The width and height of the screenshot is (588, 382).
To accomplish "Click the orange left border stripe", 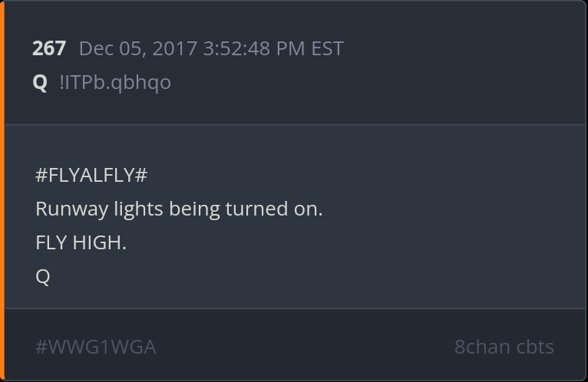I will pyautogui.click(x=2, y=191).
